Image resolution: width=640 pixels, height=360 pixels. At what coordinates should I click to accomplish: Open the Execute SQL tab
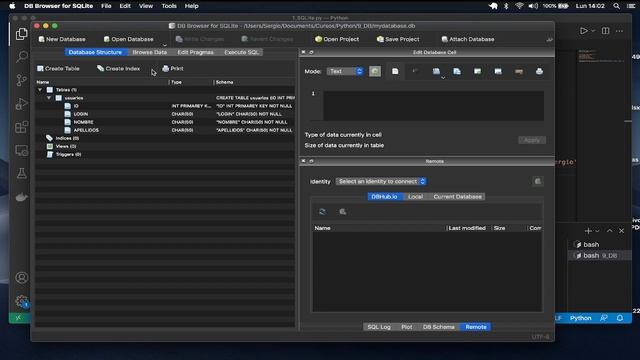coord(241,52)
